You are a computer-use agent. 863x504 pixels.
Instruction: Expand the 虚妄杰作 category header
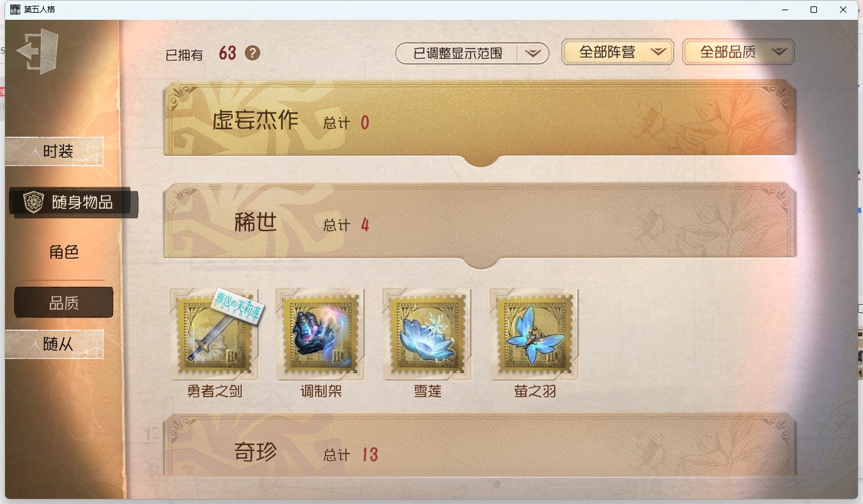pyautogui.click(x=480, y=123)
